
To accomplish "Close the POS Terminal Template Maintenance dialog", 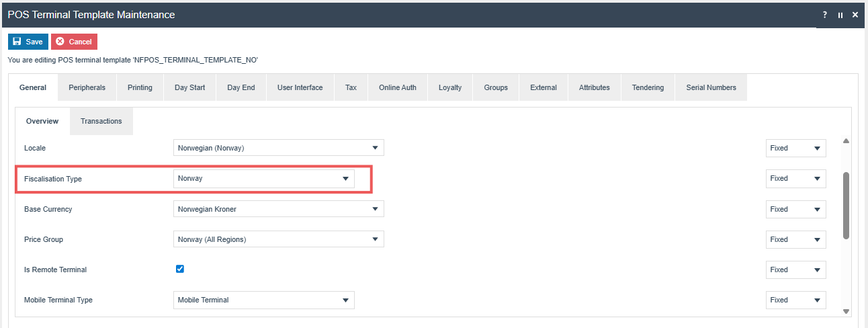I will tap(855, 15).
